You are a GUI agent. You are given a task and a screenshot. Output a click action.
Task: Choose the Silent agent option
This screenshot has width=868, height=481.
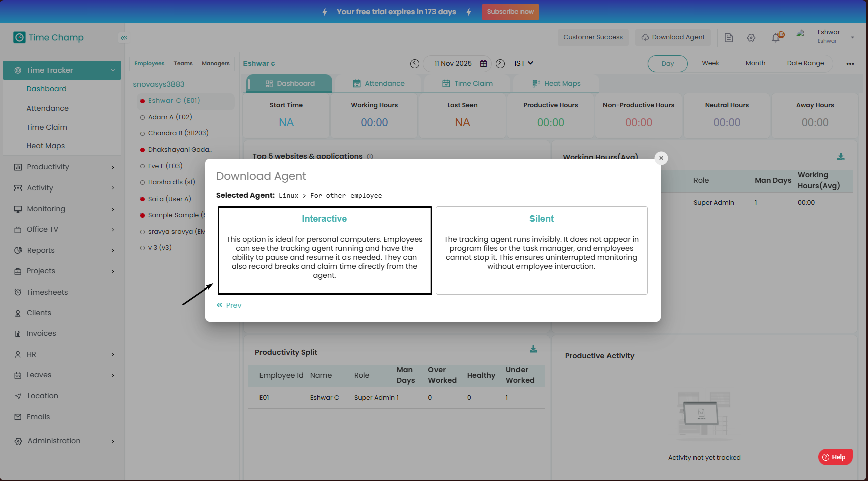click(x=541, y=250)
